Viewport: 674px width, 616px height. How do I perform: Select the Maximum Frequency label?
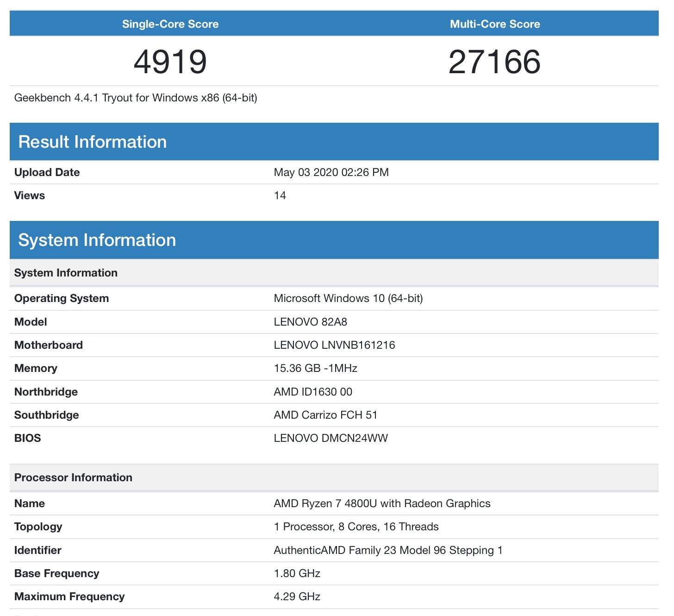point(69,597)
